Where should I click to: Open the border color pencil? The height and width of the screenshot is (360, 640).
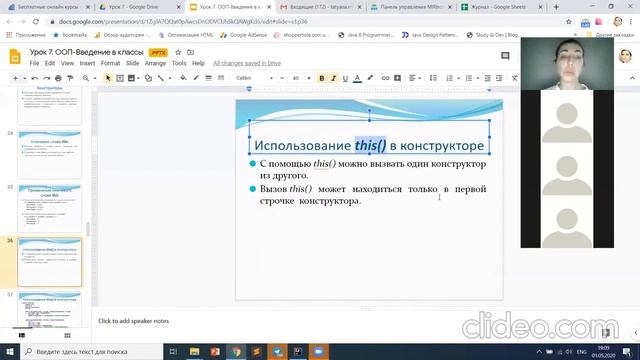pos(196,78)
